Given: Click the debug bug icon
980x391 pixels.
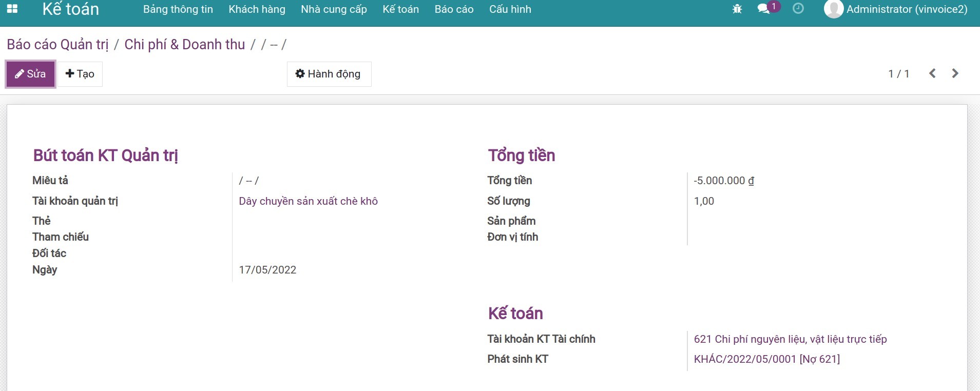Looking at the screenshot, I should click(737, 9).
